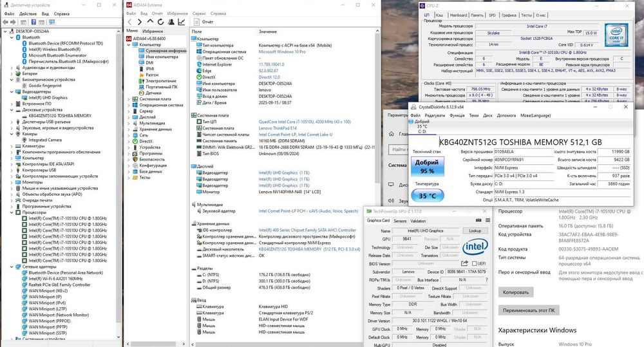This screenshot has width=644, height=347.
Task: Collapse Computer (Компьютер) node in AIDA64
Action: [x=129, y=45]
